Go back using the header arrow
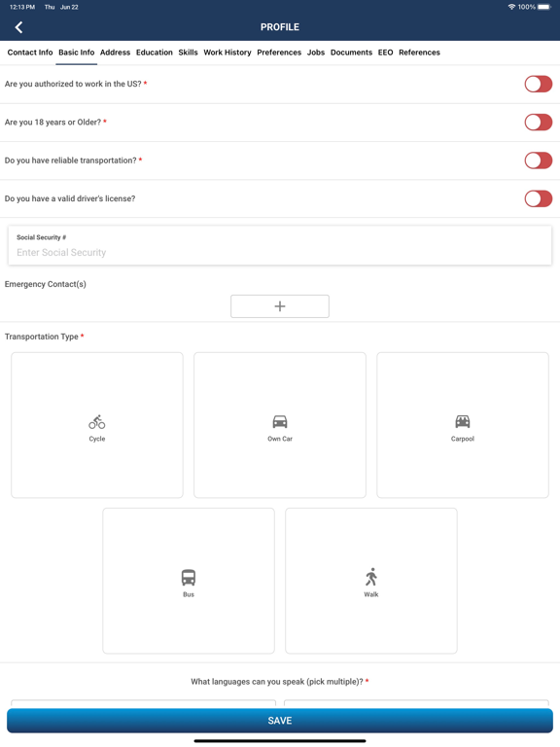This screenshot has width=560, height=747. point(18,27)
